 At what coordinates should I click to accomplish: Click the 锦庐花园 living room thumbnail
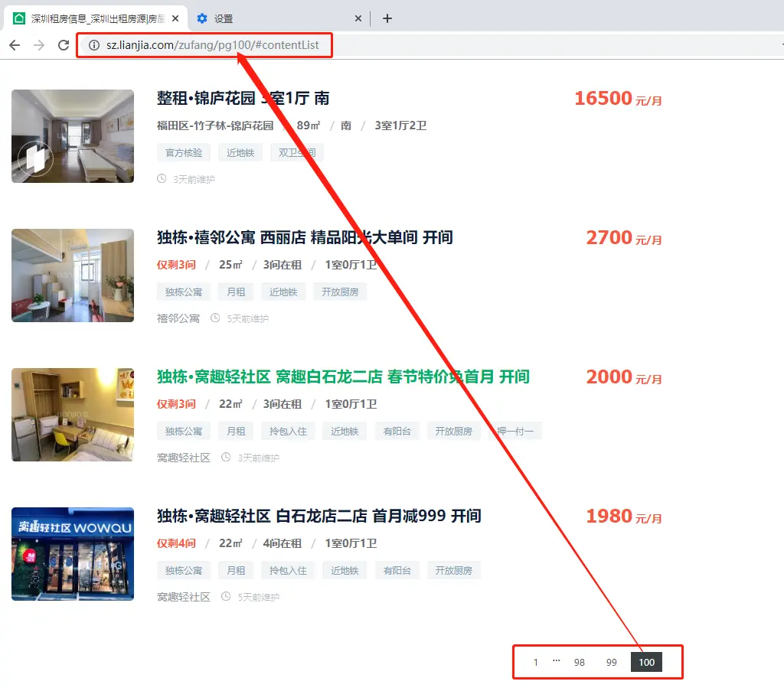[x=73, y=136]
